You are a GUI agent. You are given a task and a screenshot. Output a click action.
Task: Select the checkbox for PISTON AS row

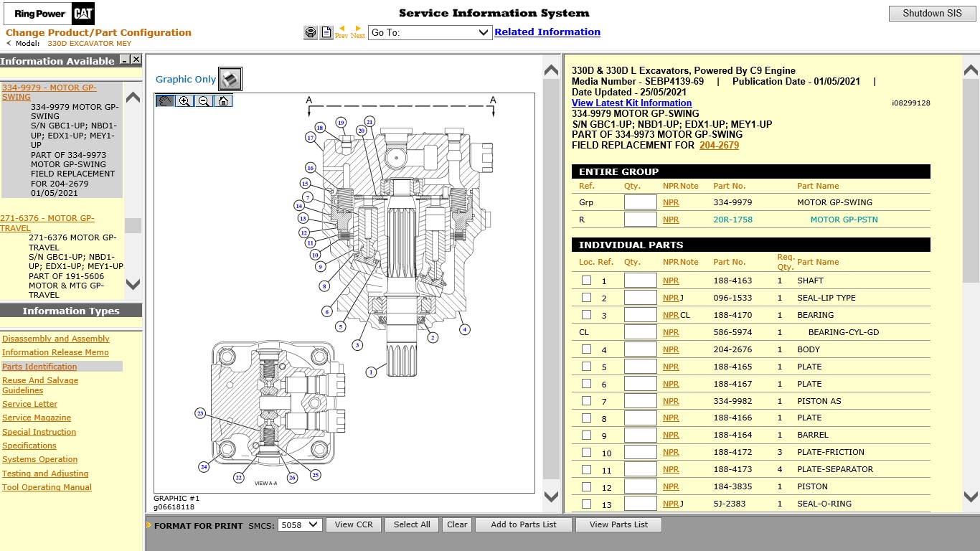tap(587, 401)
